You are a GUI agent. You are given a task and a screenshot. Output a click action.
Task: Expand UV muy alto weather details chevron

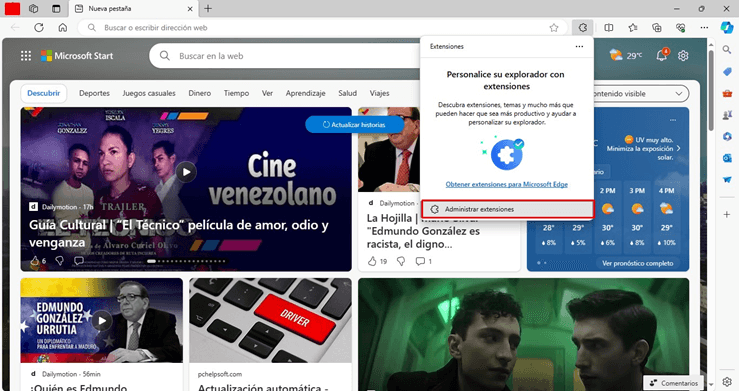678,148
